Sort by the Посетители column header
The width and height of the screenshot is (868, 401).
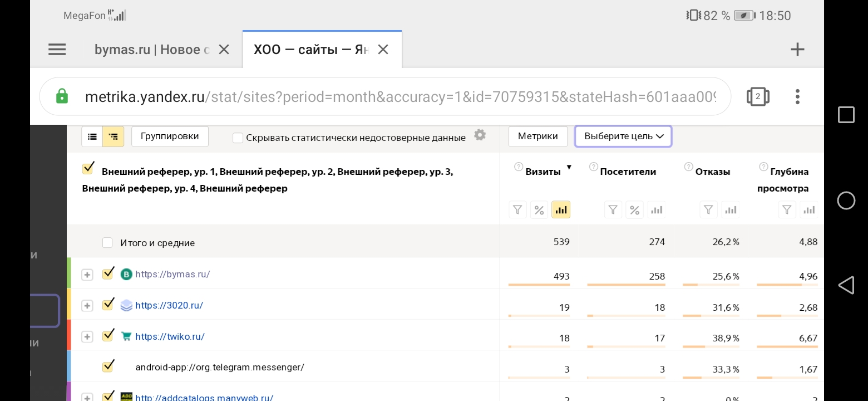(628, 172)
